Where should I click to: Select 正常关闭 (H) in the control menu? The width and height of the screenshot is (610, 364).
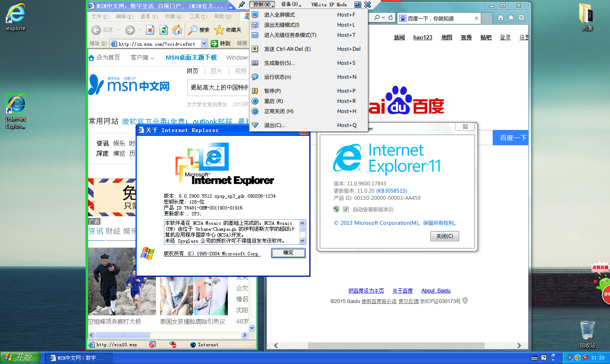click(308, 111)
